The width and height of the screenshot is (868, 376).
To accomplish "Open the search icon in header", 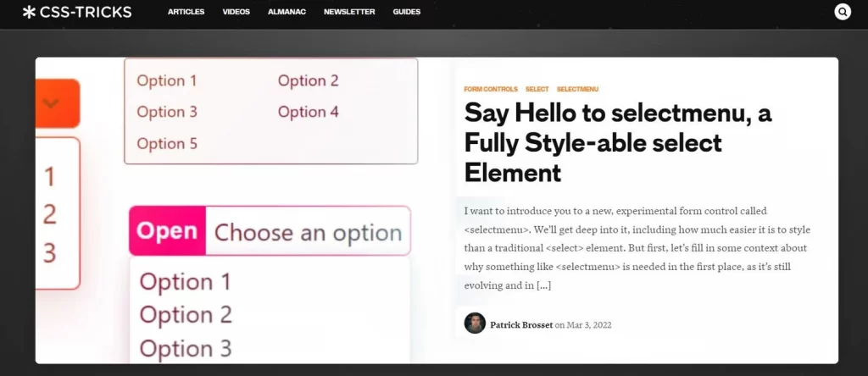I will point(842,12).
